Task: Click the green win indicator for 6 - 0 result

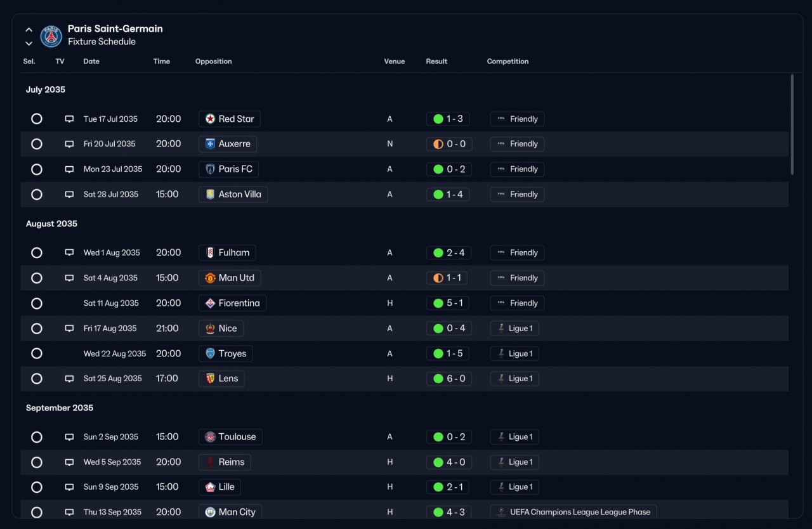Action: point(438,379)
